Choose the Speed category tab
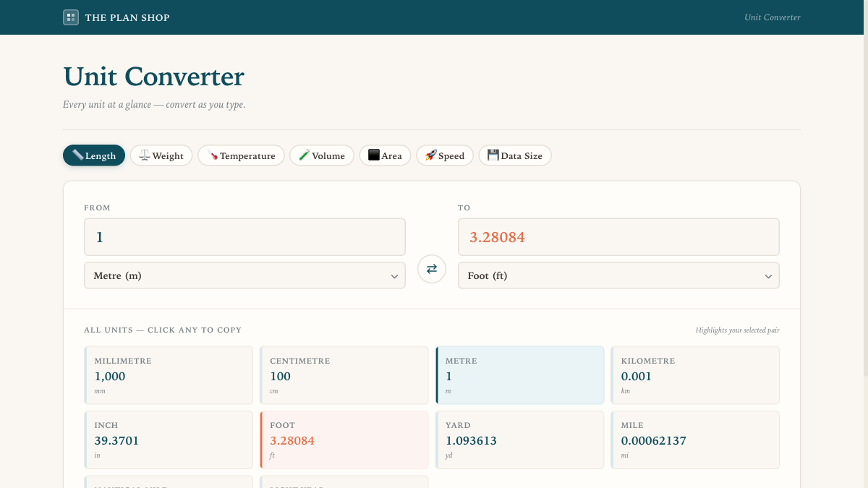Image resolution: width=868 pixels, height=488 pixels. (x=445, y=155)
